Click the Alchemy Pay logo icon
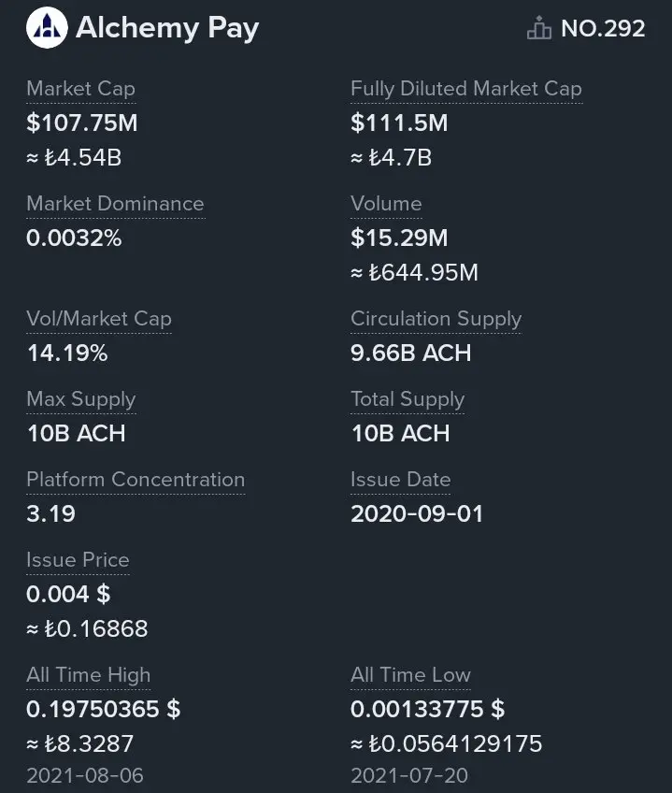The height and width of the screenshot is (793, 672). pyautogui.click(x=47, y=27)
